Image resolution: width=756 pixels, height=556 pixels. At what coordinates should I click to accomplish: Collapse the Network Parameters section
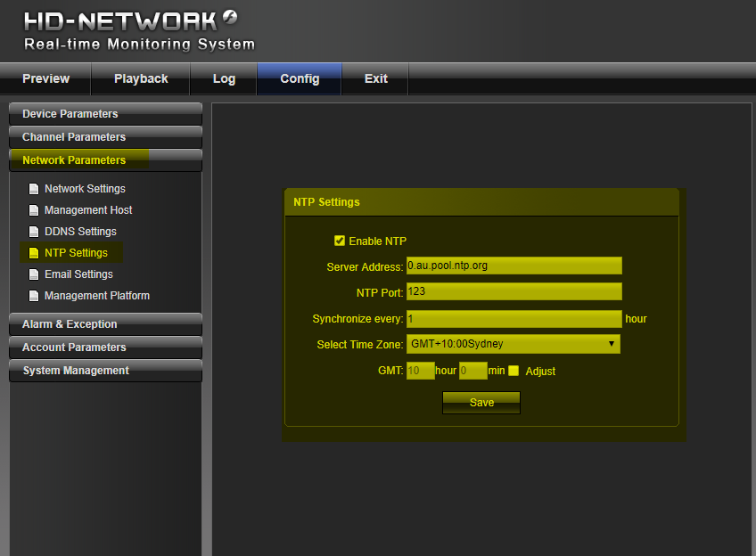point(105,160)
